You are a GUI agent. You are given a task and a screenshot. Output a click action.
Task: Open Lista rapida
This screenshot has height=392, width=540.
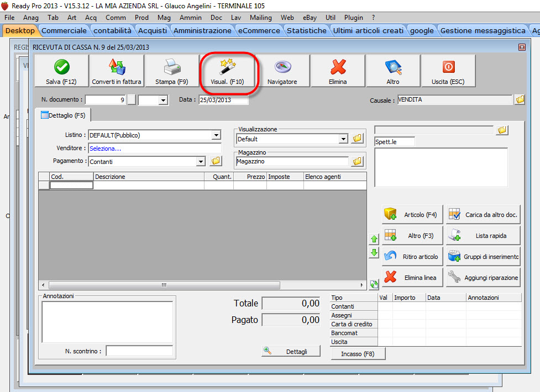(483, 235)
